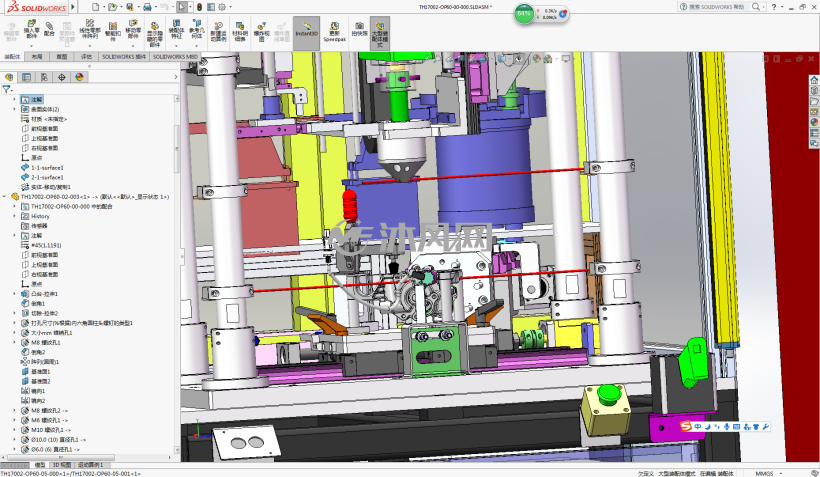Open Move Component dropdown arrow
This screenshot has width=820, height=477.
point(133,46)
